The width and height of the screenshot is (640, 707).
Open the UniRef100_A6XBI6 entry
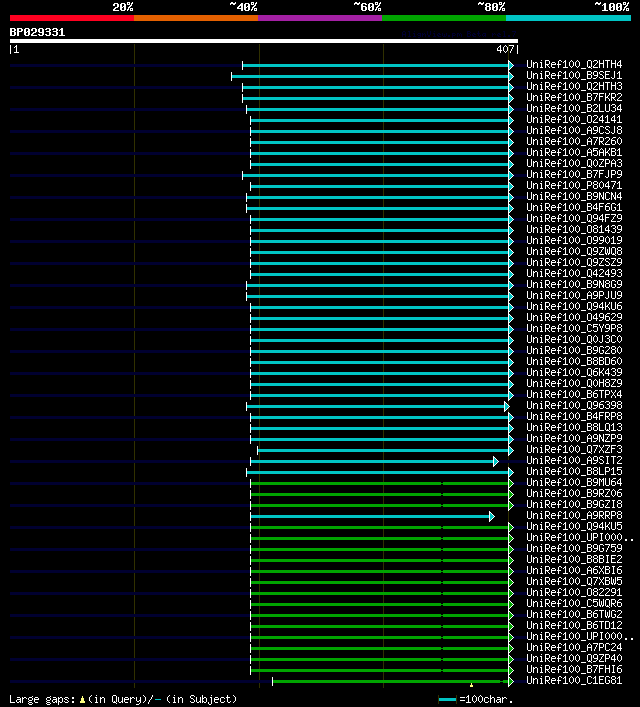tap(574, 570)
